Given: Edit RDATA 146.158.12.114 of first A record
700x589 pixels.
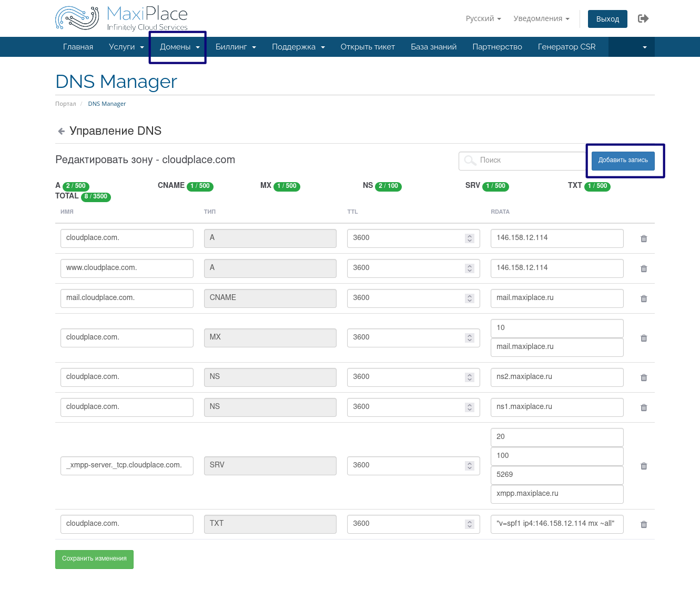Looking at the screenshot, I should coord(557,238).
